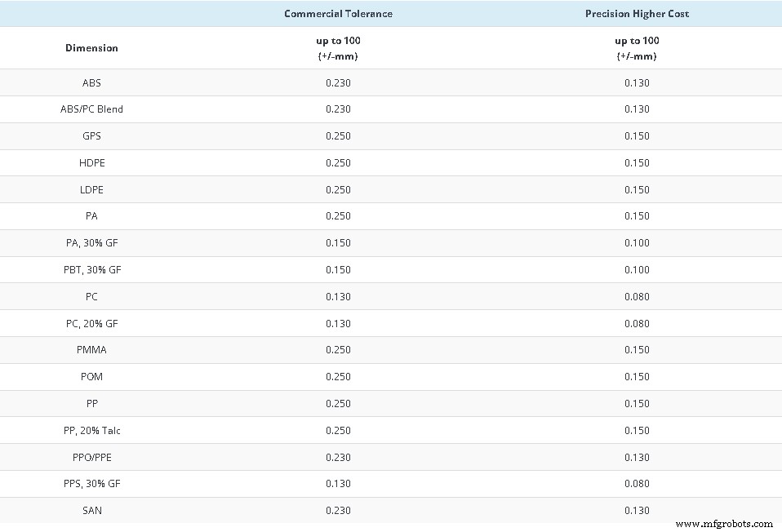Viewport: 782px width, 532px height.
Task: Select the HDPE row label
Action: pos(91,163)
